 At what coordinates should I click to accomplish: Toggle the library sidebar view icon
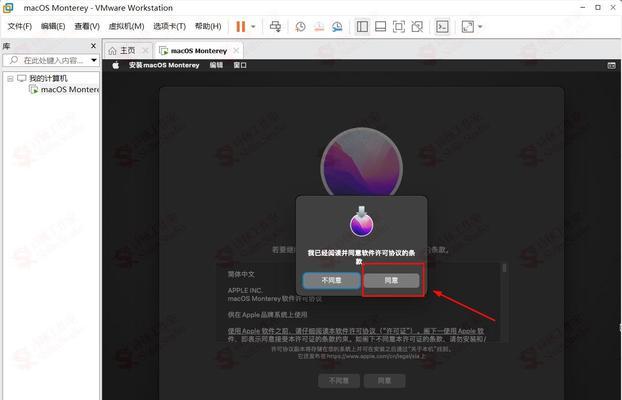[362, 27]
